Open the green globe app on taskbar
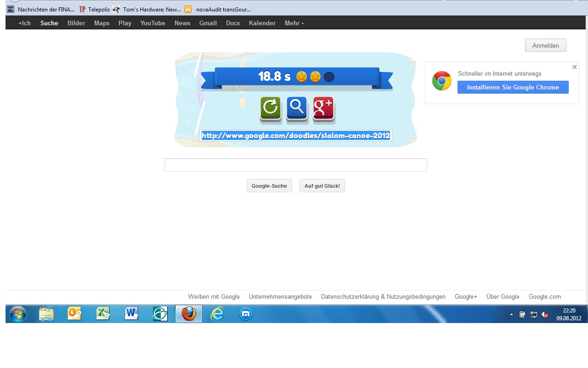Image resolution: width=588 pixels, height=368 pixels. [160, 314]
